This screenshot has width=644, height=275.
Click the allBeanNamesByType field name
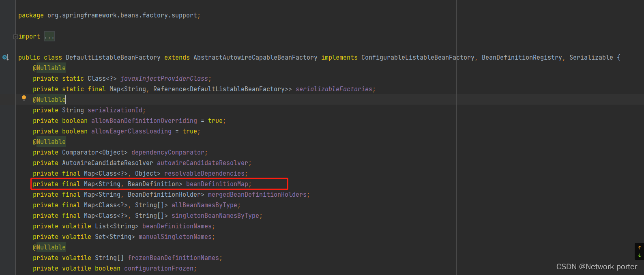204,205
